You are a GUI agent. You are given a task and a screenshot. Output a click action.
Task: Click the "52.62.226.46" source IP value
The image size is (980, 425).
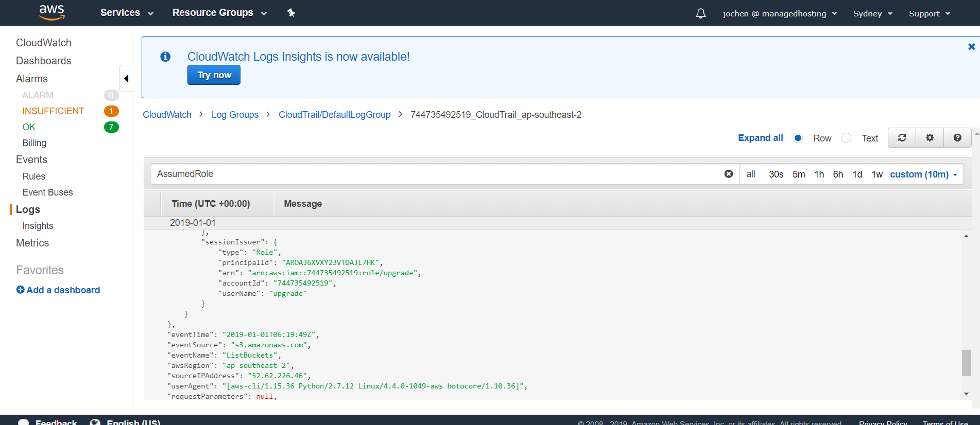tap(277, 376)
